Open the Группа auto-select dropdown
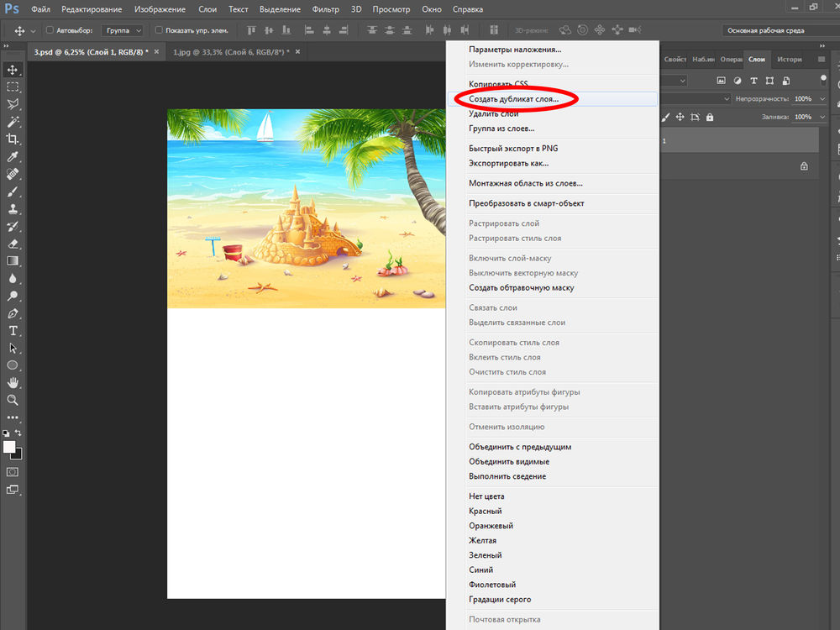 coord(122,30)
